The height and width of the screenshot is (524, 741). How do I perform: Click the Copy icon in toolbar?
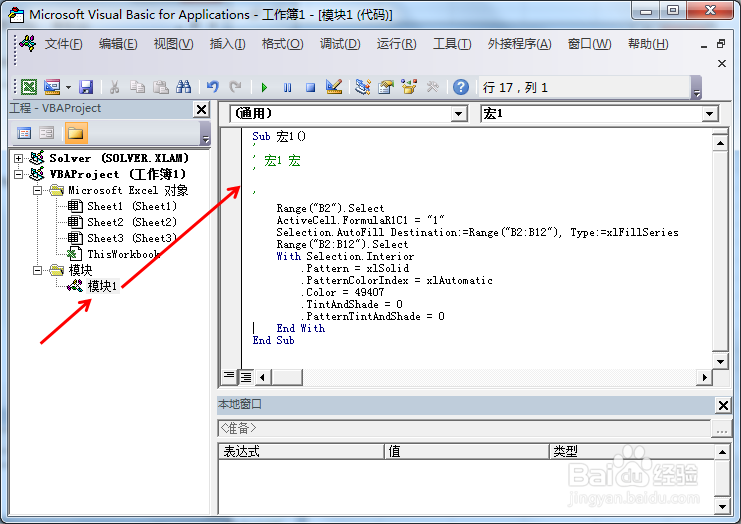pos(137,87)
